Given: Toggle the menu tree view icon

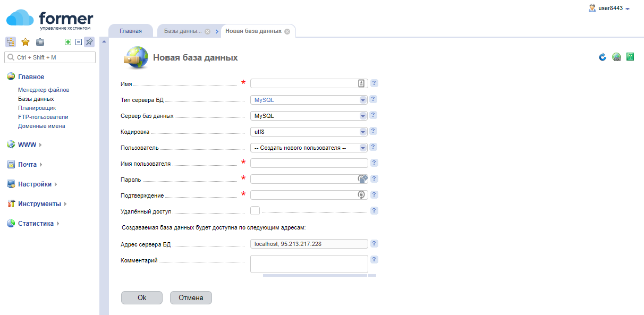Looking at the screenshot, I should click(x=10, y=42).
